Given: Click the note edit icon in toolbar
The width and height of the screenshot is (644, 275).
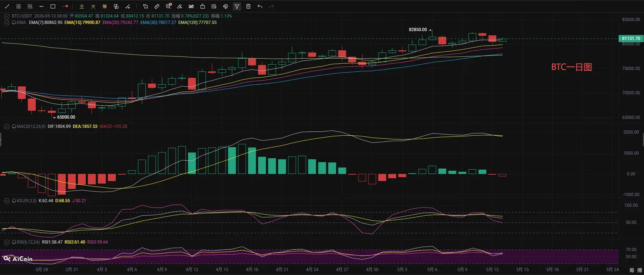Looking at the screenshot, I should (214, 6).
